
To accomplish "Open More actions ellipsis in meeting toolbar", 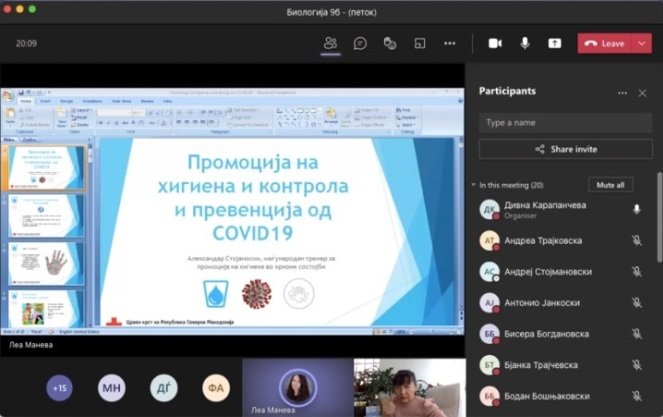I will coord(450,43).
